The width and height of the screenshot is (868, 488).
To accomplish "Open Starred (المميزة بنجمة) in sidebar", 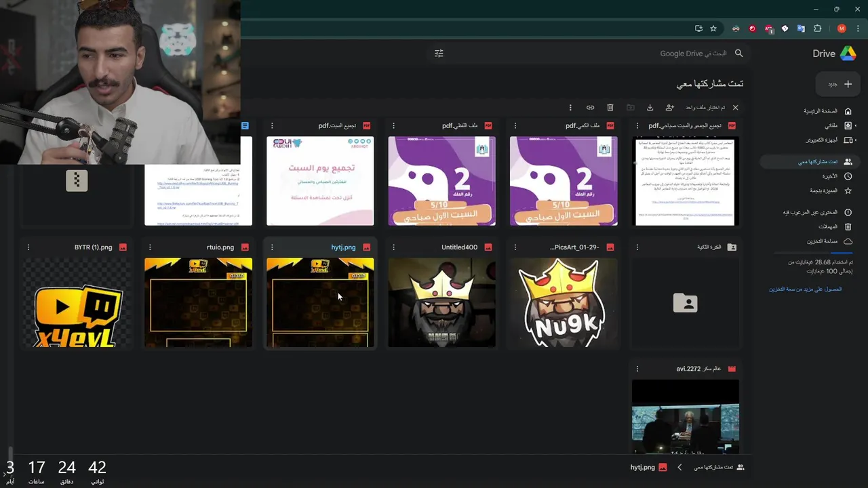I will coord(831,191).
